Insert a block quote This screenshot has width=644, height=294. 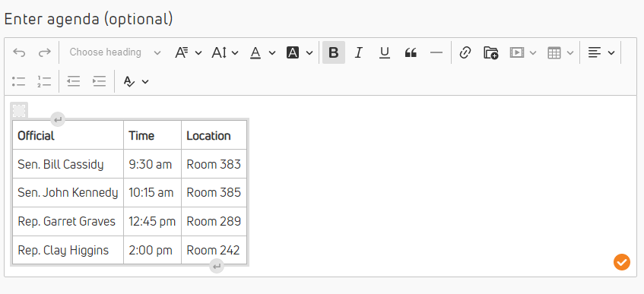click(x=411, y=52)
